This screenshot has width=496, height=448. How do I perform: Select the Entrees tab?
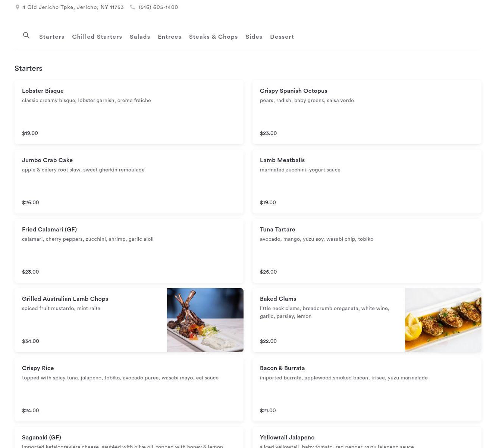point(169,37)
